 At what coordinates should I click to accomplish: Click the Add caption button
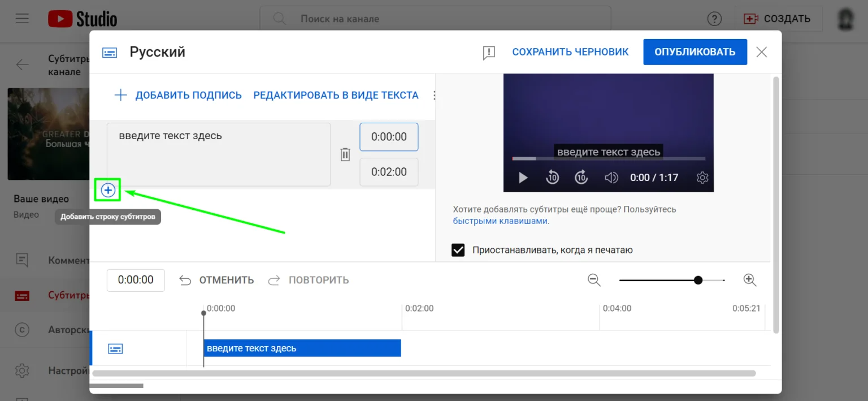pyautogui.click(x=178, y=96)
